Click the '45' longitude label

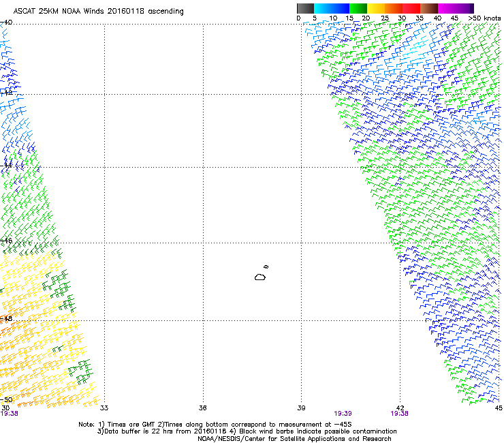tap(499, 408)
